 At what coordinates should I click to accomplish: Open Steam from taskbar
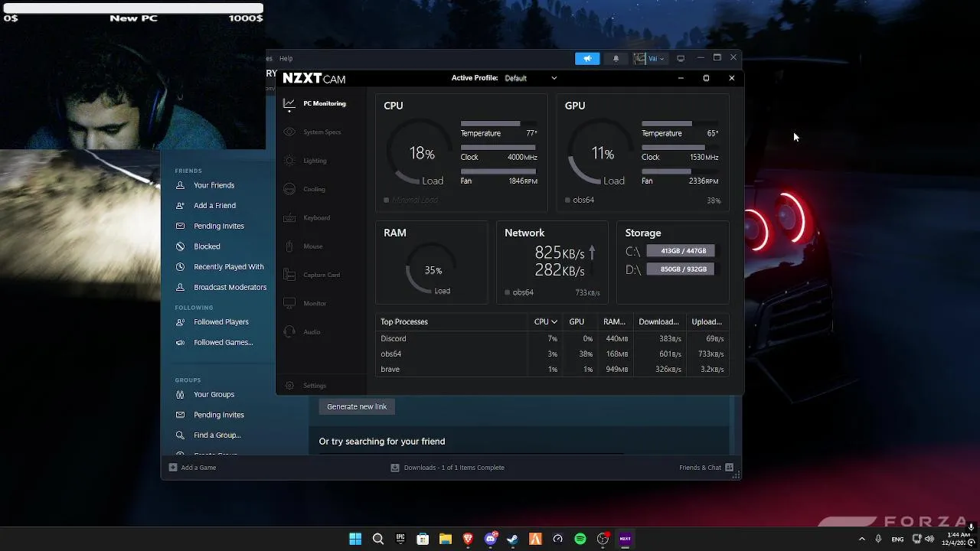click(512, 539)
